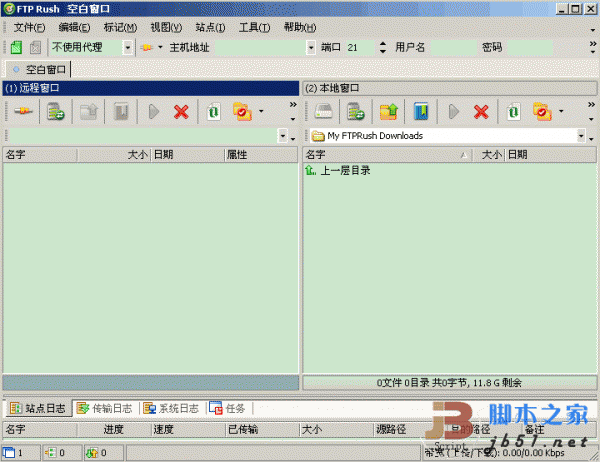This screenshot has height=462, width=600.
Task: Click the remote pane server transfer icon
Action: point(56,111)
